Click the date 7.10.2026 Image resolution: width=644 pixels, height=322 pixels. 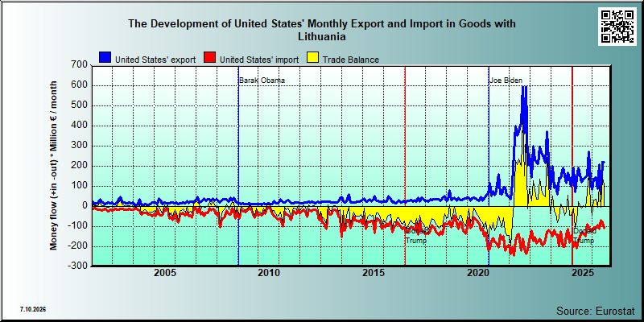click(x=33, y=309)
